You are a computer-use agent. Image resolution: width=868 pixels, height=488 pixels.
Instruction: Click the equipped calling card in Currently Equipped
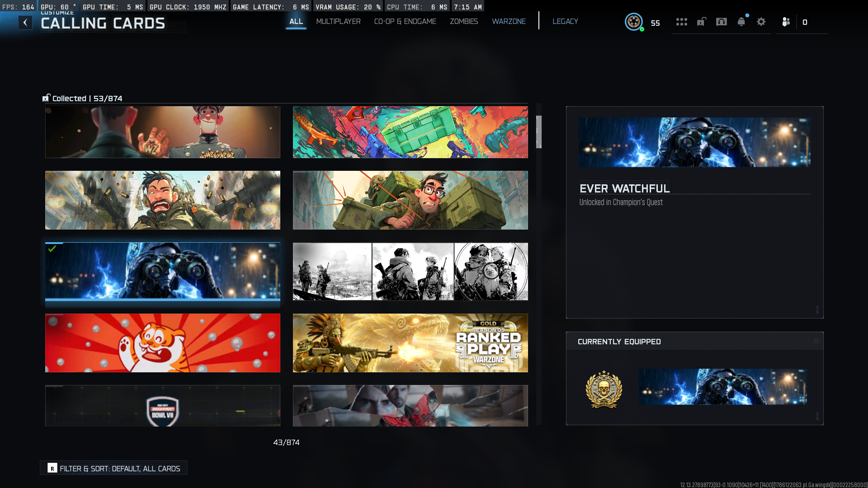tap(723, 387)
